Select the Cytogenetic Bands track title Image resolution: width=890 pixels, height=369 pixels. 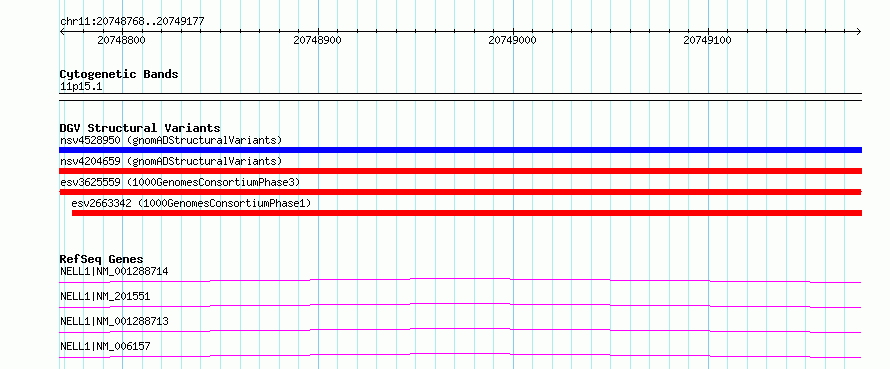click(x=119, y=74)
